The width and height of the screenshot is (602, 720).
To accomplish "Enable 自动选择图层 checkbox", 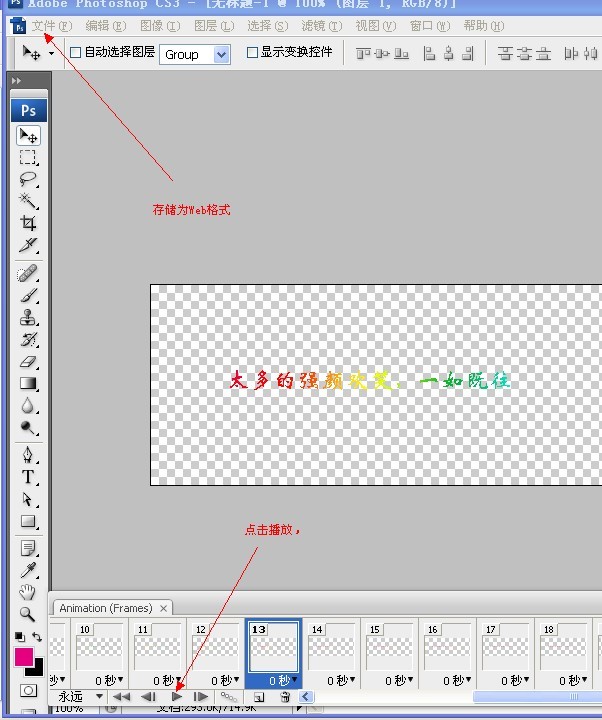I will pyautogui.click(x=75, y=52).
